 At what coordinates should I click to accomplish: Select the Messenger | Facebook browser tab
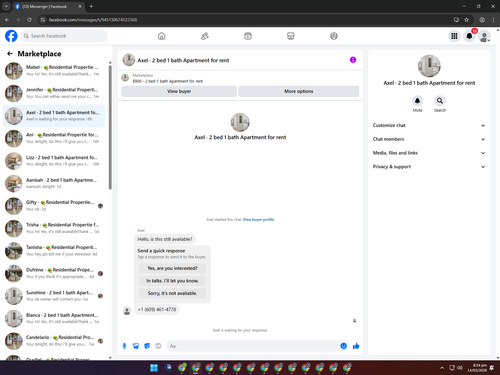tap(48, 6)
